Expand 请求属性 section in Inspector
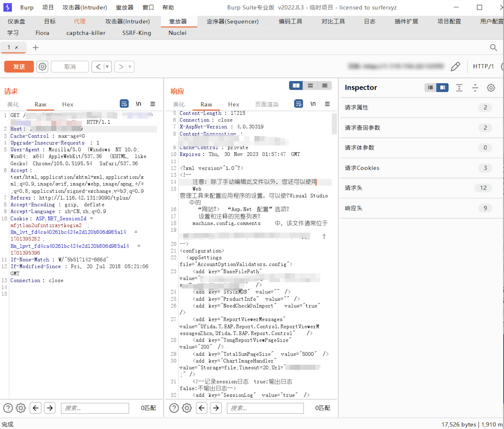Screen dimensions: 504x429 point(421,107)
